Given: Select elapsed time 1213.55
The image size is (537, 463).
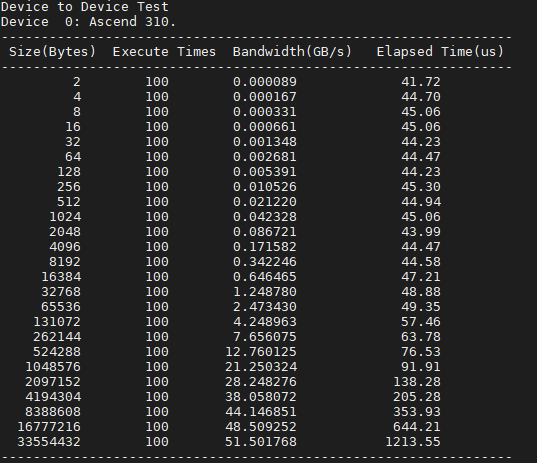Looking at the screenshot, I should point(413,442).
